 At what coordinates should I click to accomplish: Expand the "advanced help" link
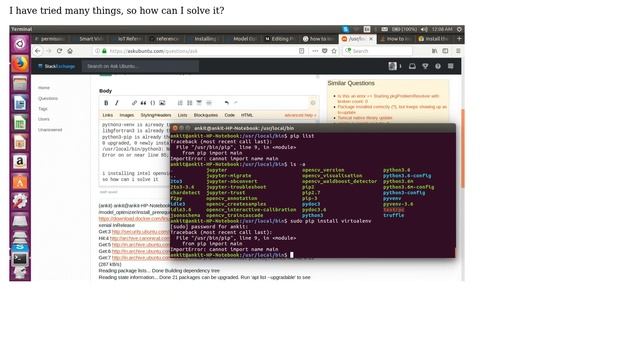(300, 115)
